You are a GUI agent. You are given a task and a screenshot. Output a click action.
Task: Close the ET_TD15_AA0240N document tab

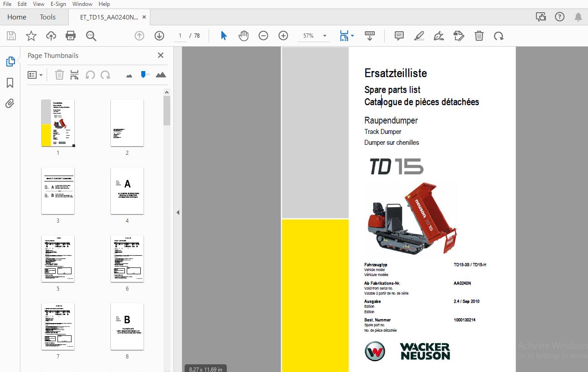click(x=144, y=17)
